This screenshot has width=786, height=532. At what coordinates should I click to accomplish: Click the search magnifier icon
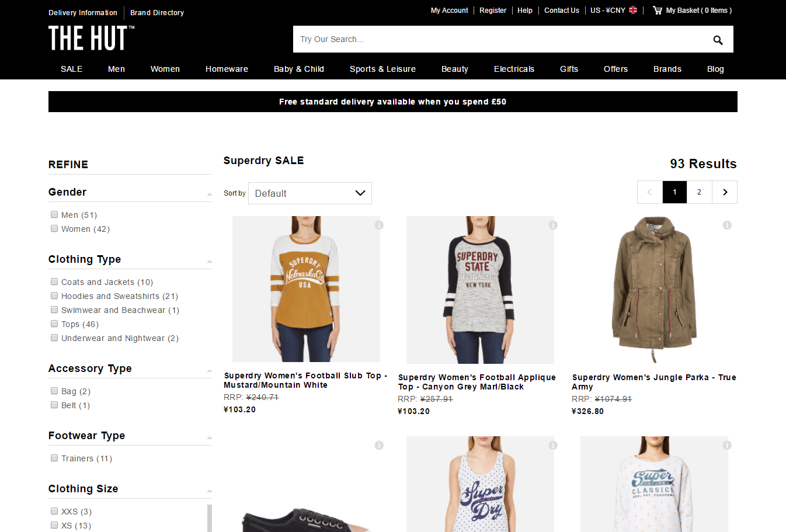coord(718,40)
